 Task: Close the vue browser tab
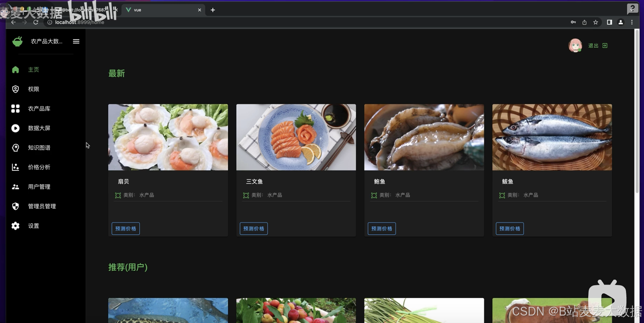200,10
